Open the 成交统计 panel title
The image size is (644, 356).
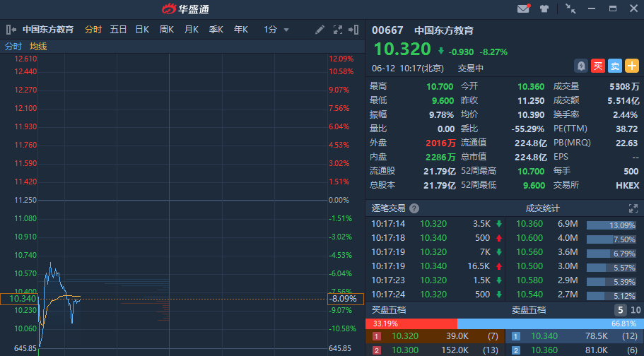pyautogui.click(x=542, y=208)
